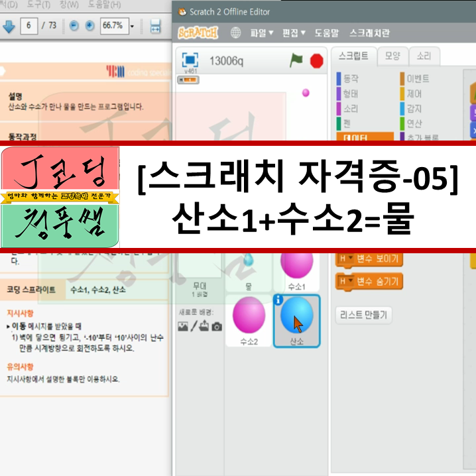Zoom in with plus button in PDF viewer
The height and width of the screenshot is (476, 476).
(89, 26)
